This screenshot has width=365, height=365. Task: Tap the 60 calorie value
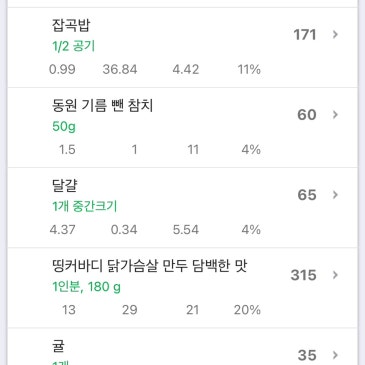307,115
